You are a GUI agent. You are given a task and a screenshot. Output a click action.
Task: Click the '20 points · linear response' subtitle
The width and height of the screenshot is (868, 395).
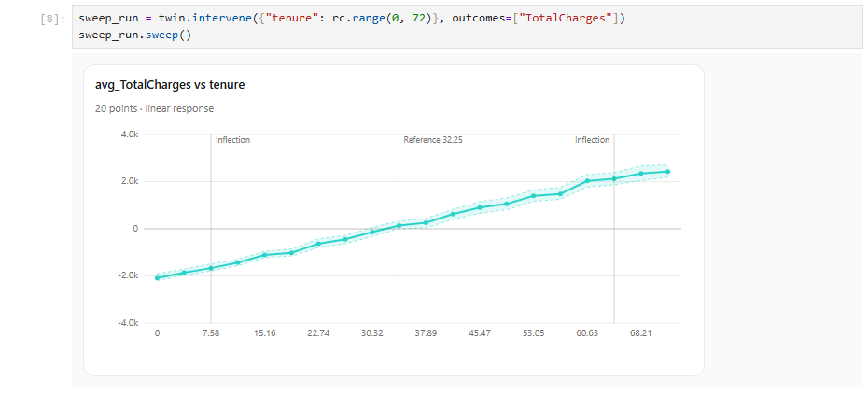point(154,108)
